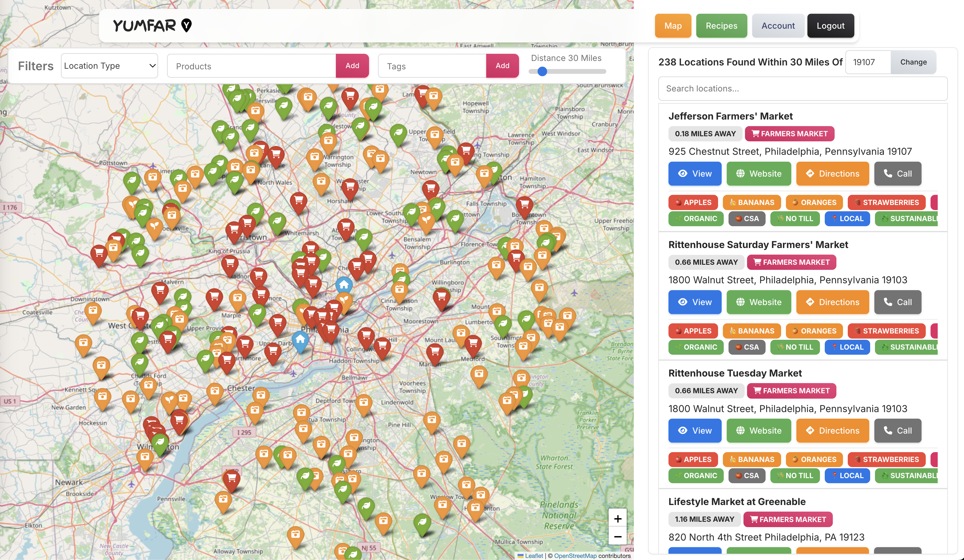Click the orange store marker near Downingtown

click(x=93, y=311)
